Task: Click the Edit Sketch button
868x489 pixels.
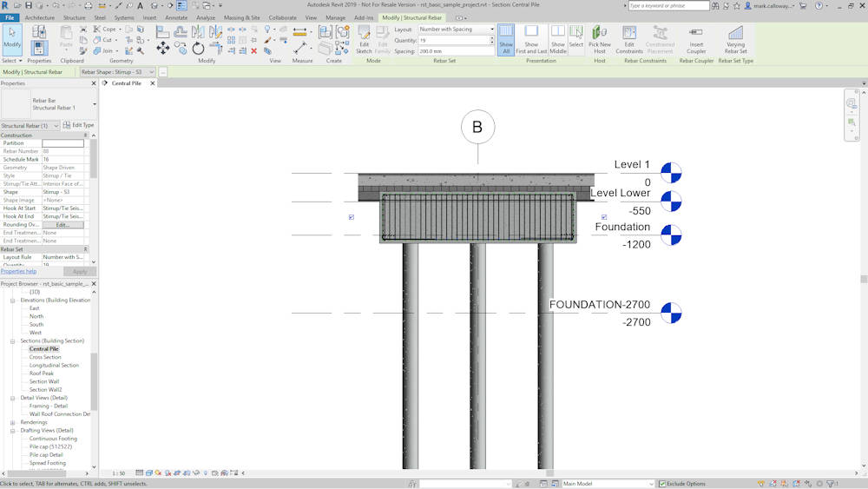Action: point(364,39)
